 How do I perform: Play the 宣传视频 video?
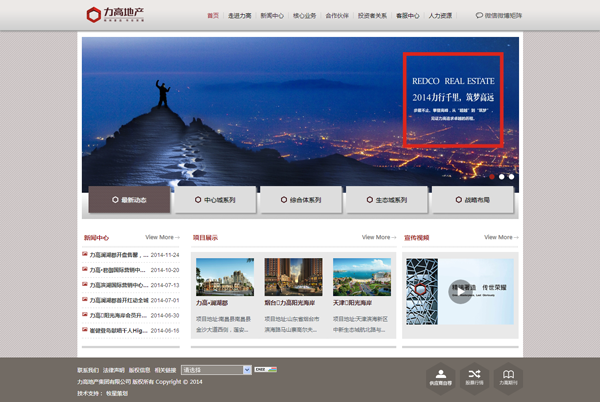[460, 290]
